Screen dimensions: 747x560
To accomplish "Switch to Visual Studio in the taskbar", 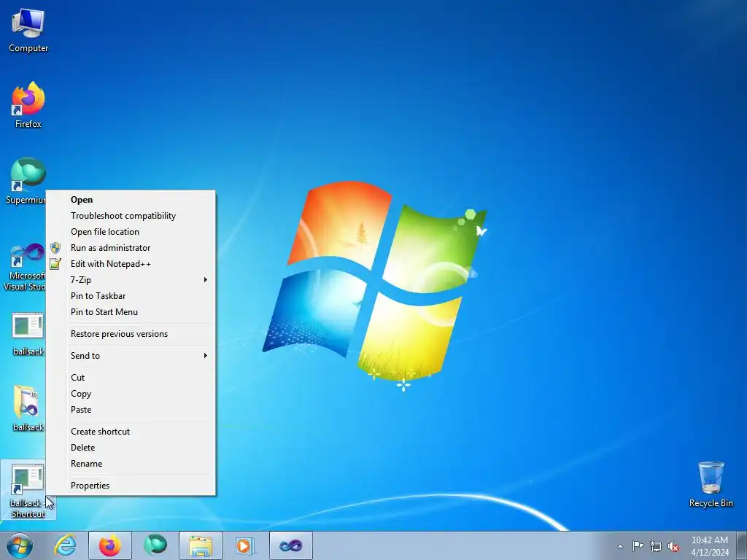I will 290,545.
